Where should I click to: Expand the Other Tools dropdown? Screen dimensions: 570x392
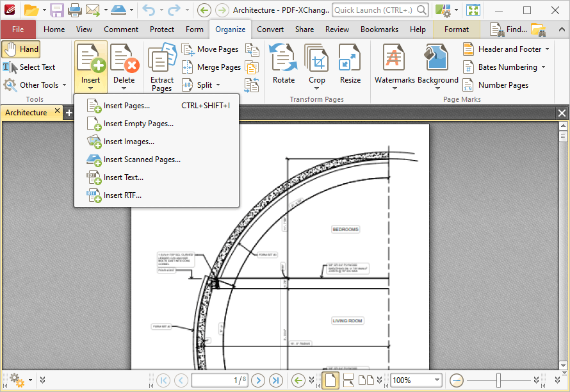pyautogui.click(x=64, y=85)
